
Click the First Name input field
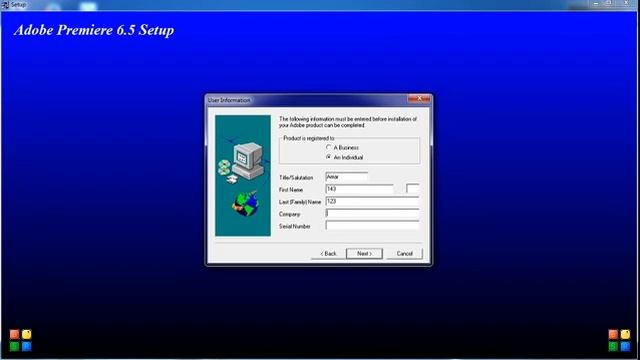click(x=360, y=189)
